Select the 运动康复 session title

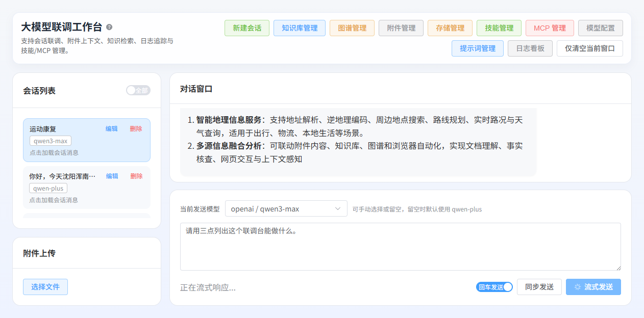click(43, 129)
